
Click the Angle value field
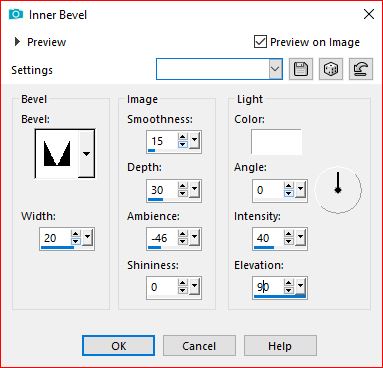268,190
